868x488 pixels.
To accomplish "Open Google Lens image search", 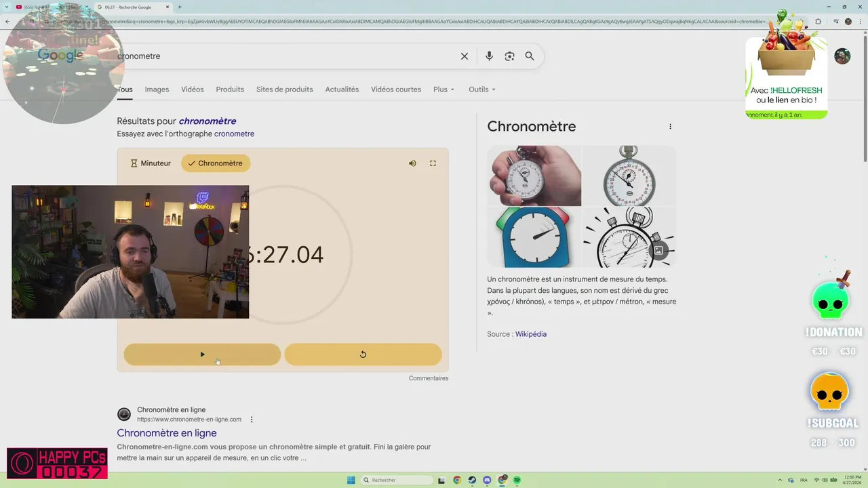I will [x=509, y=56].
